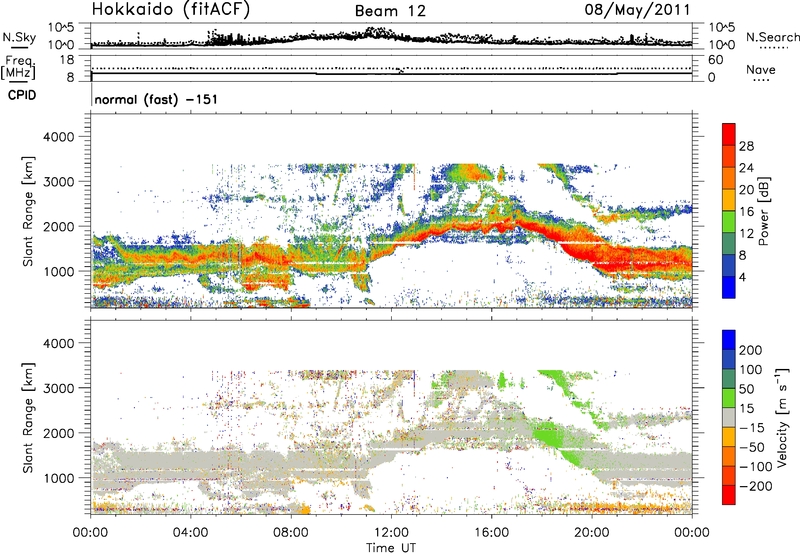This screenshot has width=800, height=554.
Task: Click the "CPID" row label
Action: coord(22,95)
